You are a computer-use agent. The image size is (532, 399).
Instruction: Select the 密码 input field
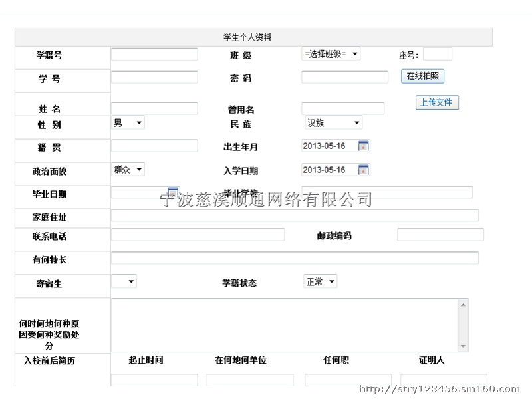(344, 78)
